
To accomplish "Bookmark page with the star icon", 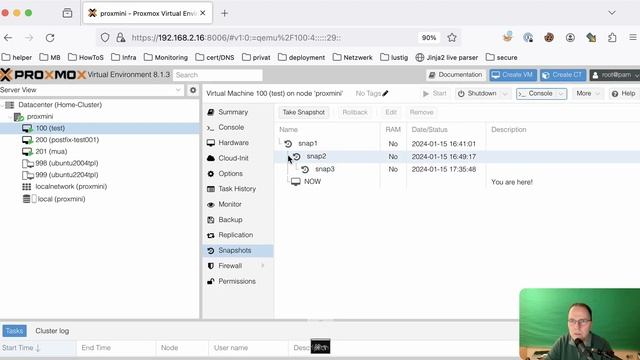I will point(451,38).
